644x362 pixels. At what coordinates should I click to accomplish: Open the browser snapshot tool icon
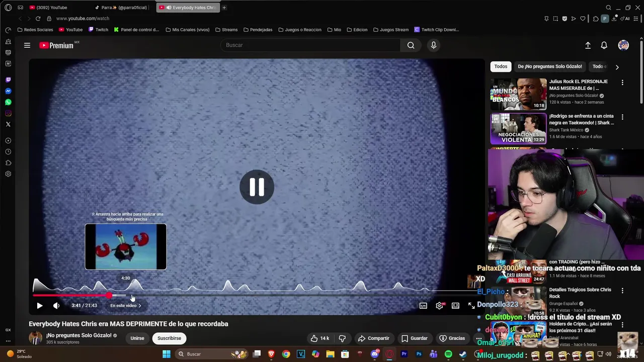pyautogui.click(x=555, y=19)
